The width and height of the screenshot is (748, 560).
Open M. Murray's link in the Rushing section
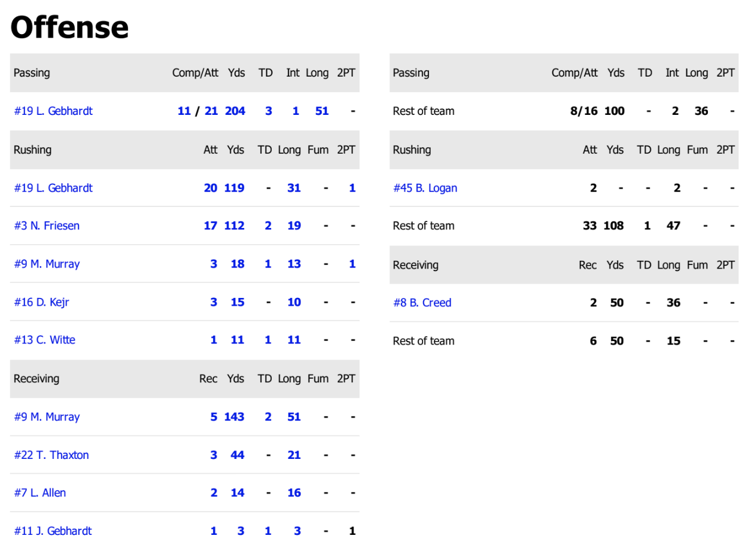tap(47, 264)
